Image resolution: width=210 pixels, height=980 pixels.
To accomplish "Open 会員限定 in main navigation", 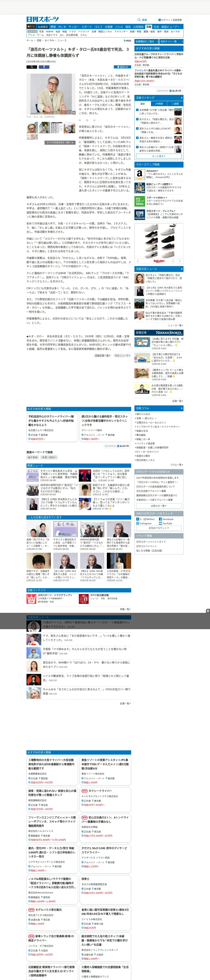I will click(x=43, y=27).
